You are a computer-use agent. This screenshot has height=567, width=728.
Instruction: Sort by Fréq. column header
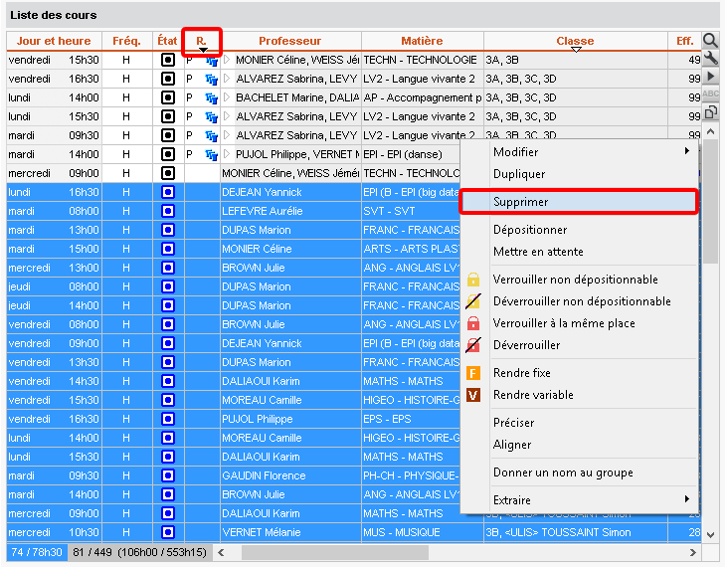126,41
